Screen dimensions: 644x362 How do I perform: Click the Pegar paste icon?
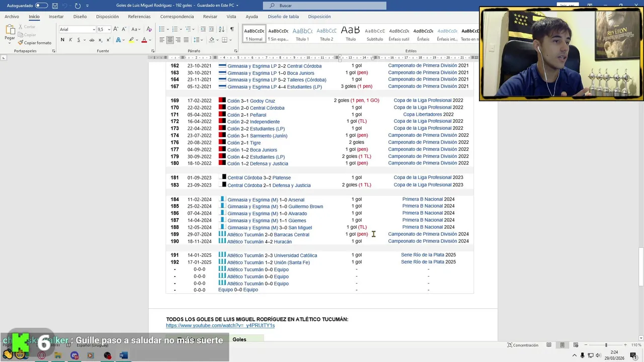tap(10, 29)
